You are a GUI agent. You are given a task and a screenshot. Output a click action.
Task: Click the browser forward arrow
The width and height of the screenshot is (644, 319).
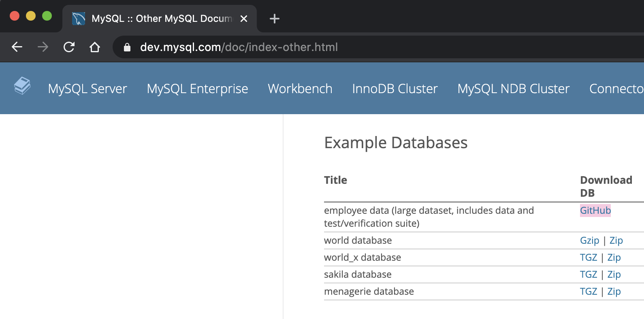click(43, 47)
